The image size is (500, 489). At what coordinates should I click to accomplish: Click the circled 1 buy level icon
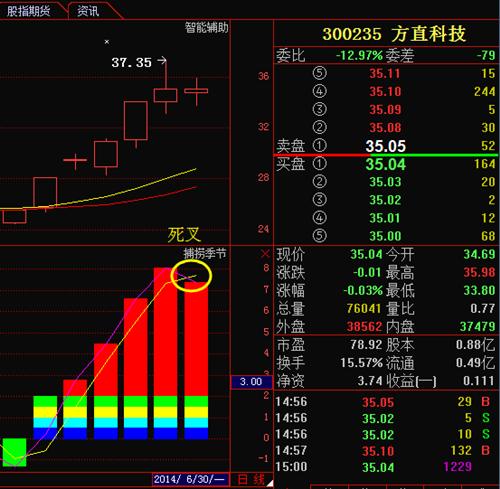(319, 163)
